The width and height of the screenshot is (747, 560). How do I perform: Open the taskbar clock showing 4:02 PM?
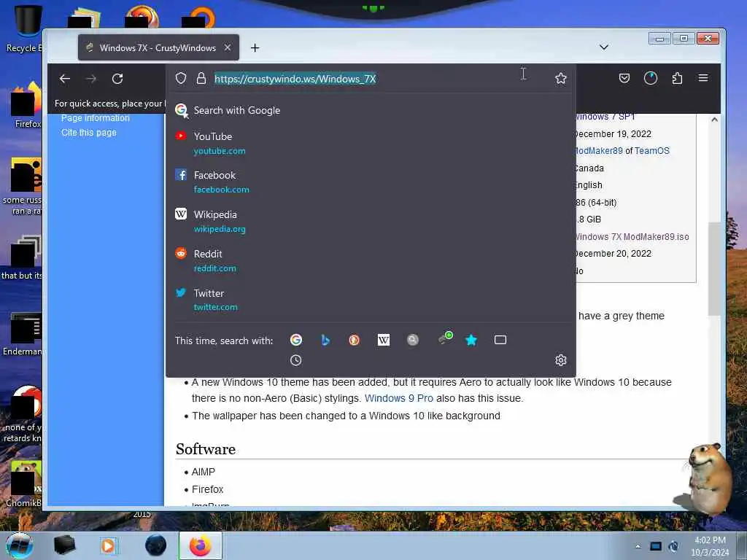(x=710, y=546)
